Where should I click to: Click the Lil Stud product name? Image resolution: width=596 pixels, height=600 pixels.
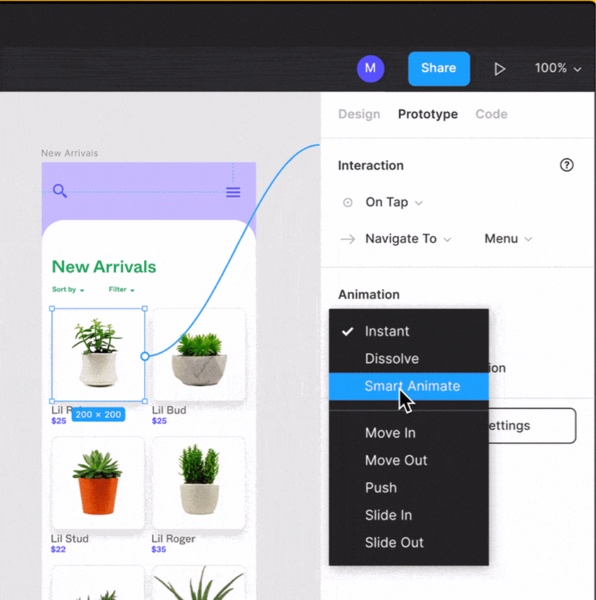(x=70, y=539)
